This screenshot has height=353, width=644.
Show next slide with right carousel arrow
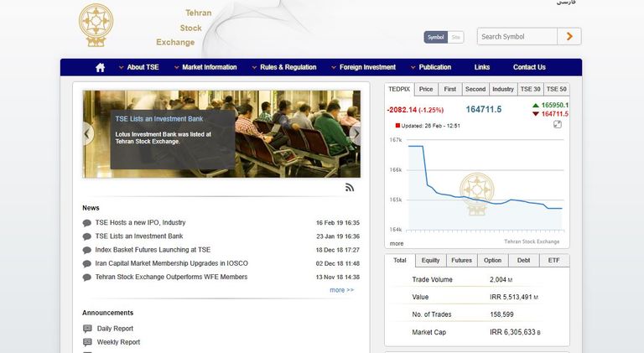[x=356, y=134]
